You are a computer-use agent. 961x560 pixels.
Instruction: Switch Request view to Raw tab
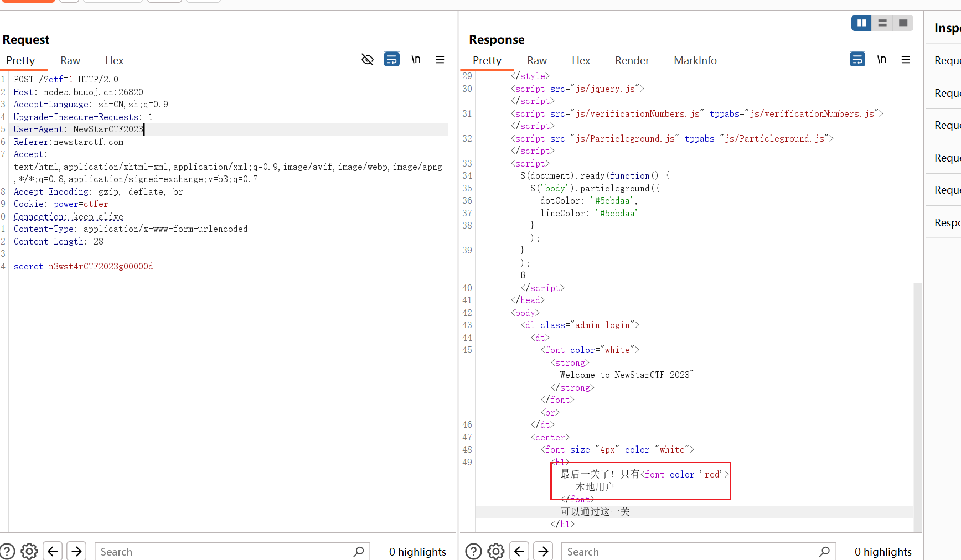70,60
